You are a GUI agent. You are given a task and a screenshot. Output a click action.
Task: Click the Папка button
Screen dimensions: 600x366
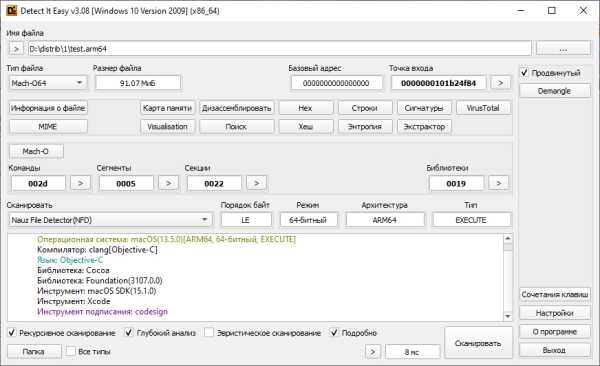click(x=34, y=351)
